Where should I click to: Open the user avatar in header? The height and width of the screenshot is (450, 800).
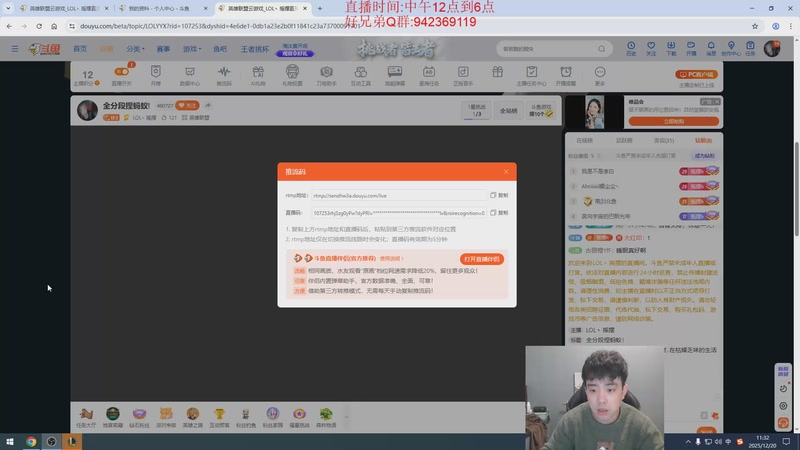[772, 48]
